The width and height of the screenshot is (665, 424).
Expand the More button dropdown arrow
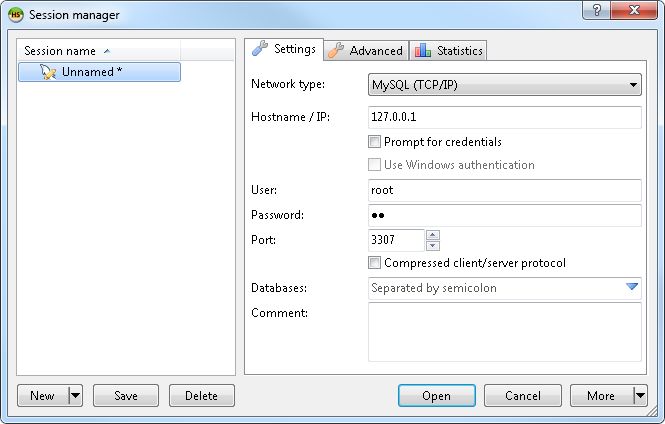click(x=640, y=396)
